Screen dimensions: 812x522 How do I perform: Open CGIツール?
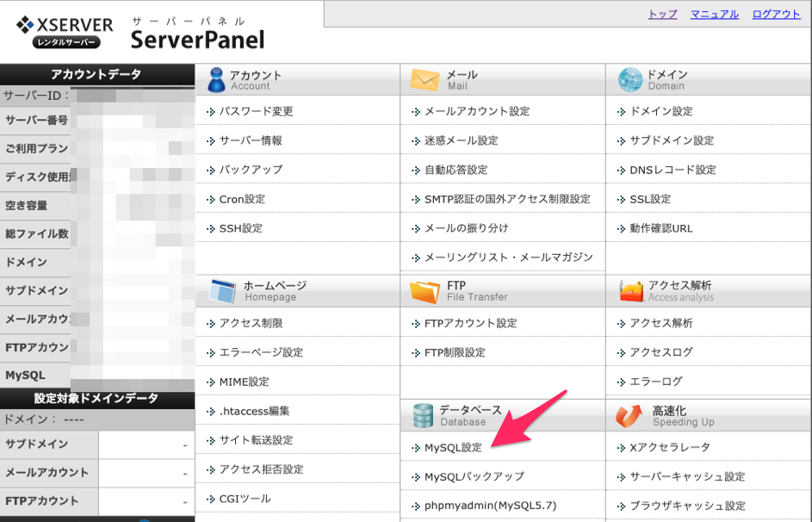click(245, 499)
